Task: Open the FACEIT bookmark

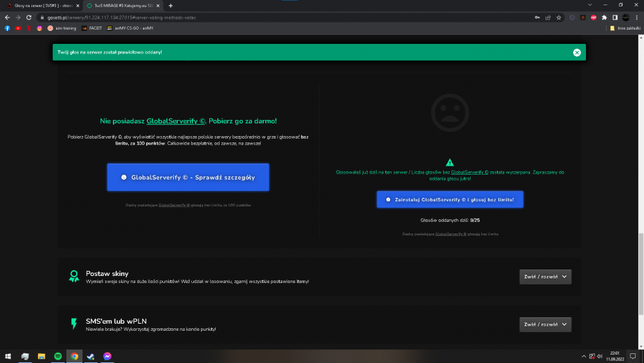Action: tap(91, 28)
